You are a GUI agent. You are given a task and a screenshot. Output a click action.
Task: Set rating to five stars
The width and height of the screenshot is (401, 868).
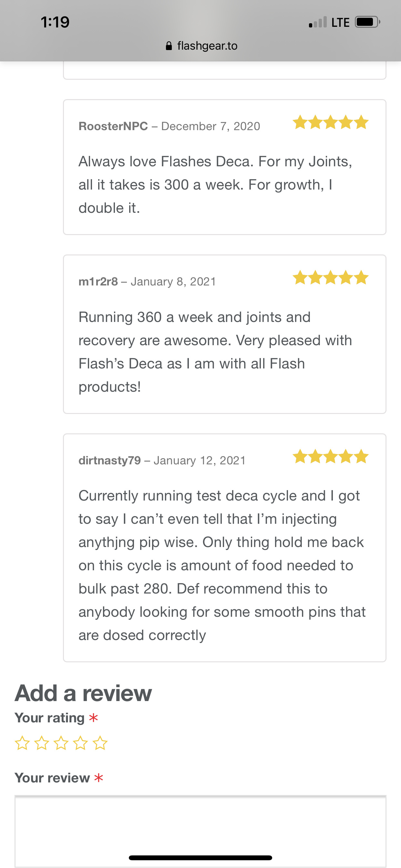(x=100, y=743)
